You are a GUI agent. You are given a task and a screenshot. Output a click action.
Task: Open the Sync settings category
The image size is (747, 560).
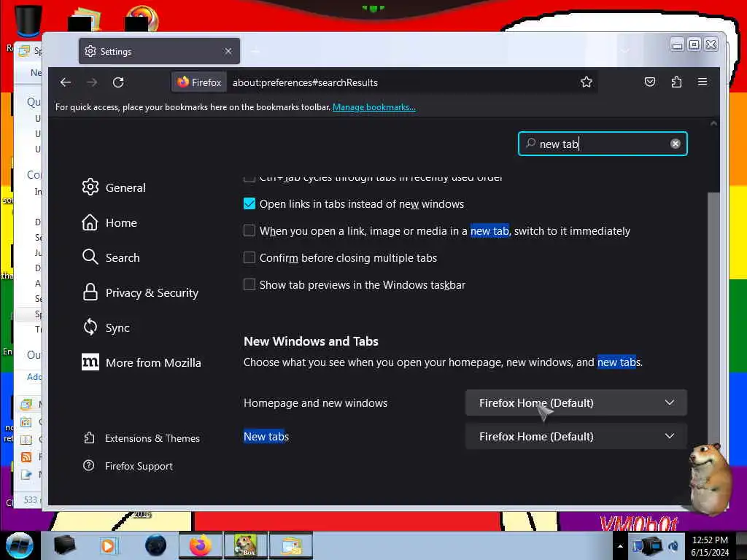[106, 327]
